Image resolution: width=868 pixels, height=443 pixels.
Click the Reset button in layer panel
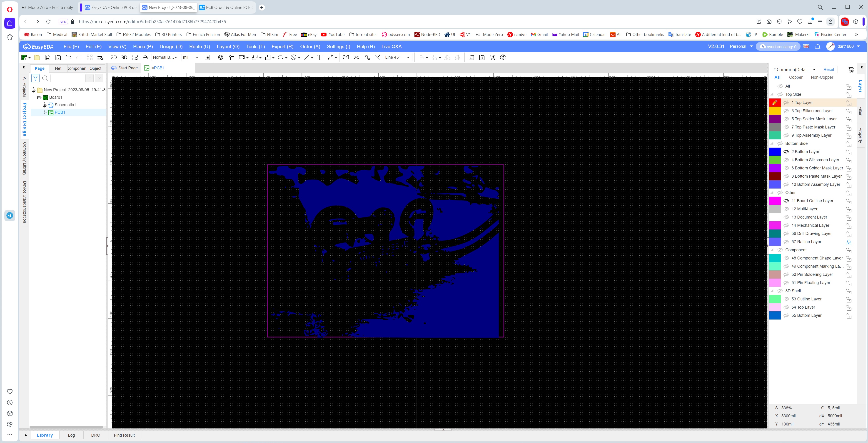(828, 70)
